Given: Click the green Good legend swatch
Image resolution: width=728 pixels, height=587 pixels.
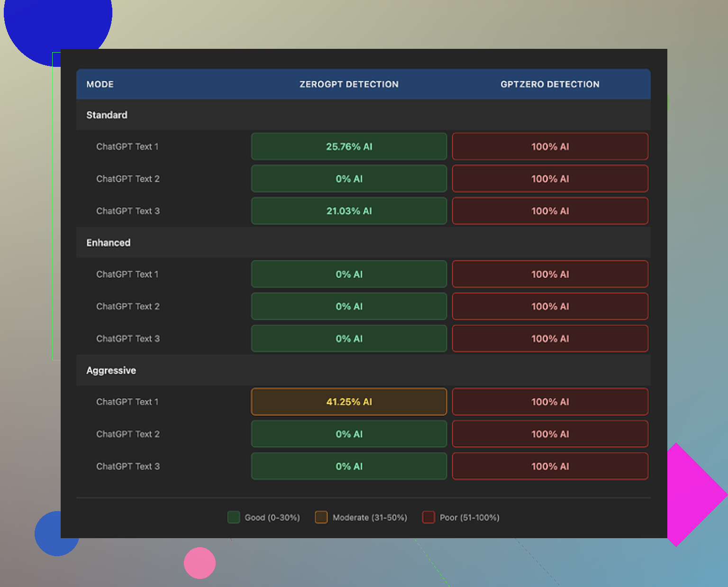Looking at the screenshot, I should click(x=233, y=517).
